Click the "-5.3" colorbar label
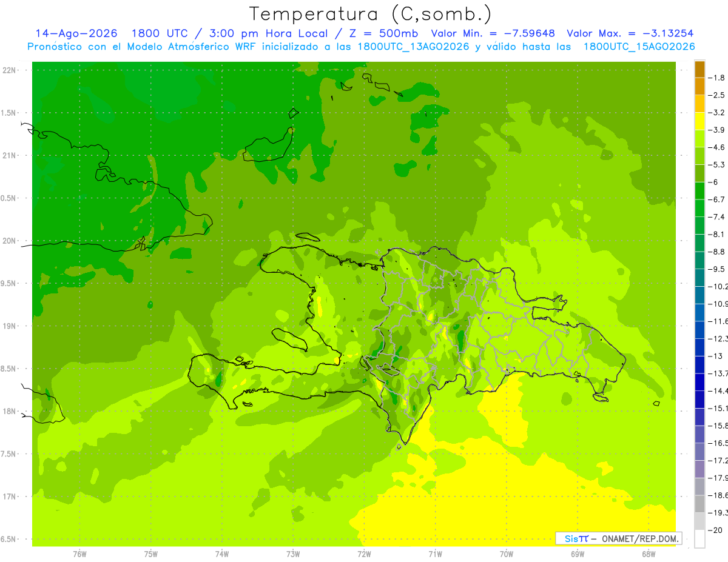 pos(716,165)
